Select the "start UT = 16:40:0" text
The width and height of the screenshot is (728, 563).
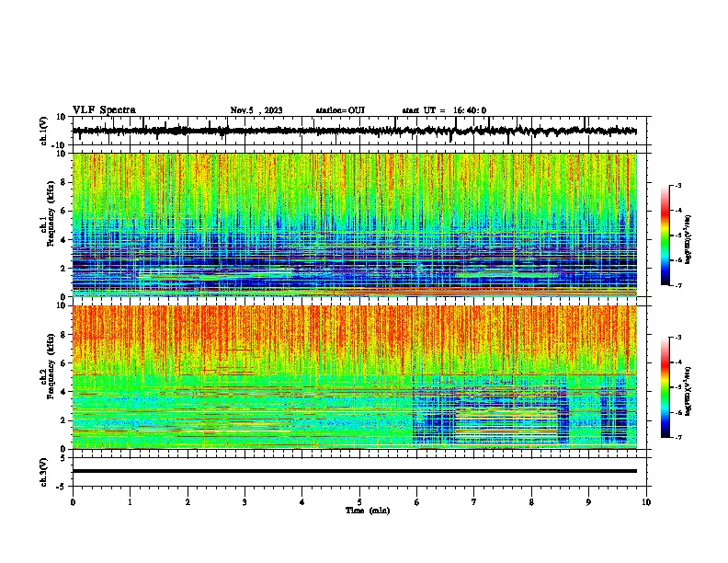tap(444, 110)
